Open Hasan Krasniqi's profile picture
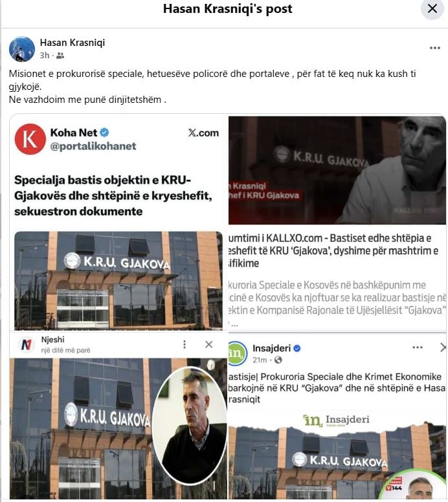The width and height of the screenshot is (448, 502). pyautogui.click(x=22, y=49)
